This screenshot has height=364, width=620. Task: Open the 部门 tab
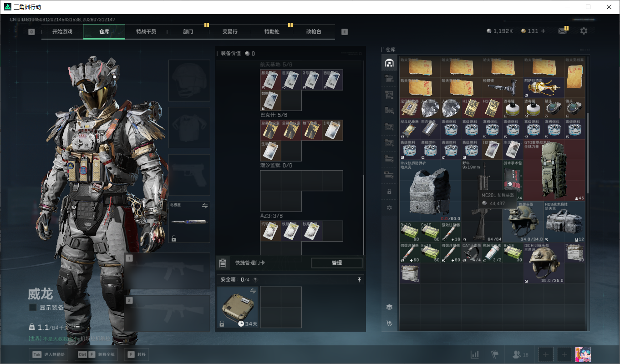pos(188,32)
